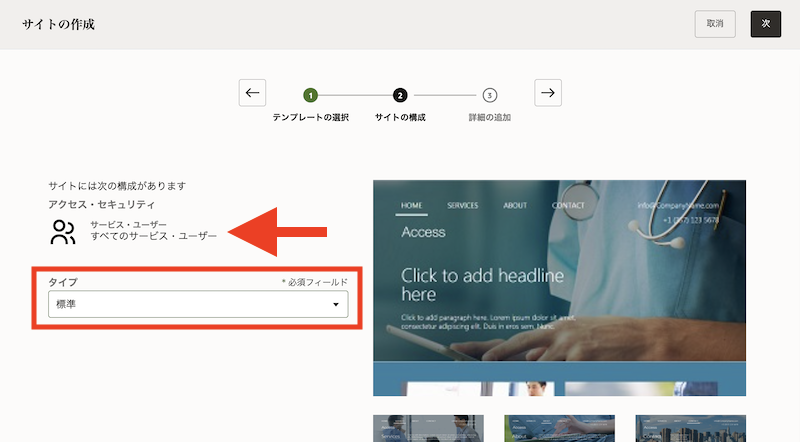Go to the テンプレートの選択 step label

pos(311,118)
